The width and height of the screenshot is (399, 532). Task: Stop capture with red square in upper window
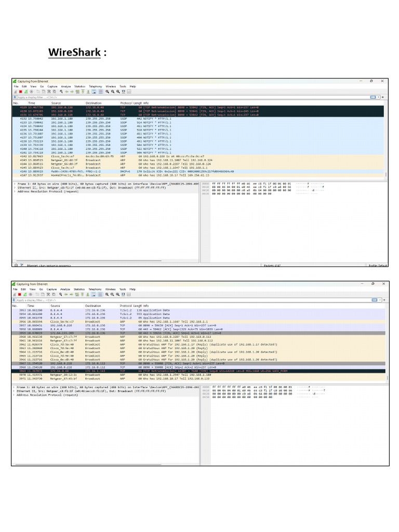[x=20, y=91]
